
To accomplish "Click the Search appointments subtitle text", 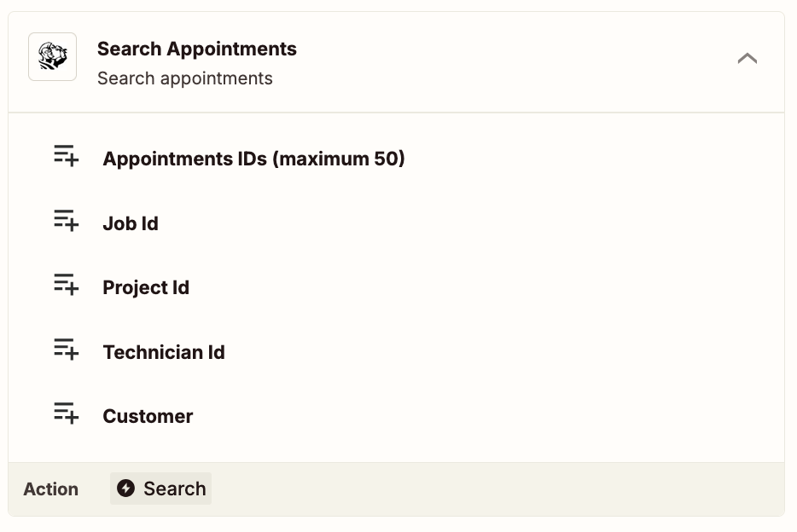I will pos(185,78).
